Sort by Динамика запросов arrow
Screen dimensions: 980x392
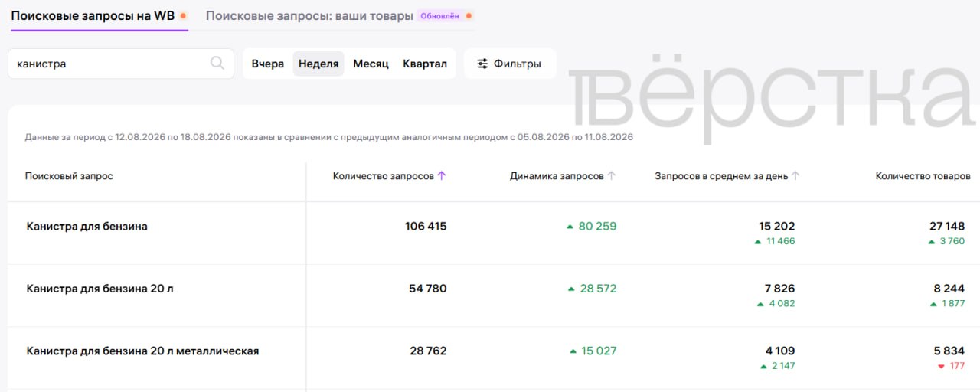611,175
